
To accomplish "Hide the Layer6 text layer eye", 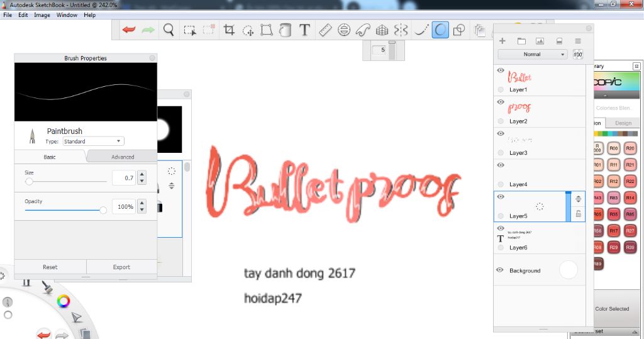I will pos(500,228).
